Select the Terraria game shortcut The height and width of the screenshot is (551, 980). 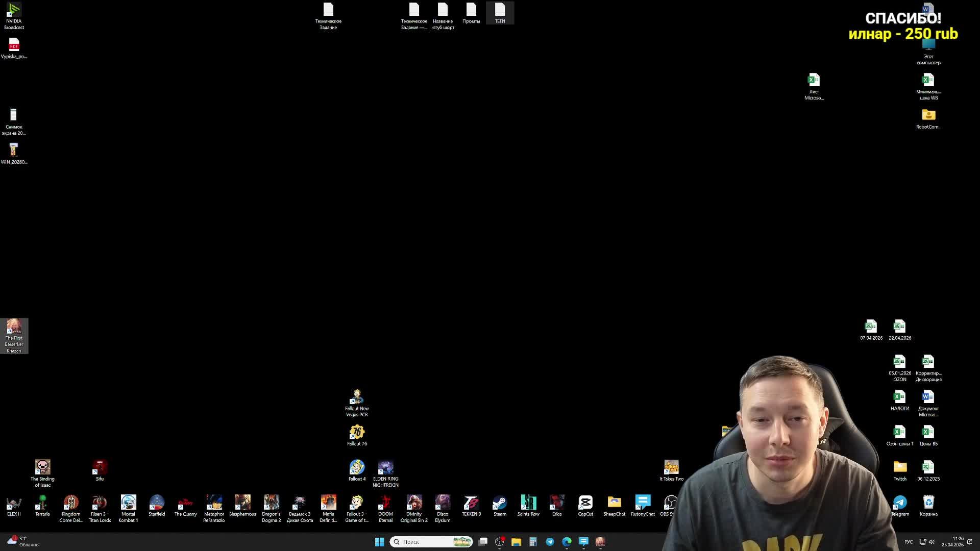42,504
